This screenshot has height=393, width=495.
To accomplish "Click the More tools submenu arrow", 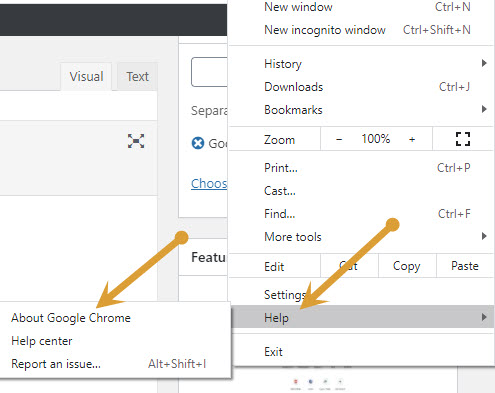I will pyautogui.click(x=484, y=236).
